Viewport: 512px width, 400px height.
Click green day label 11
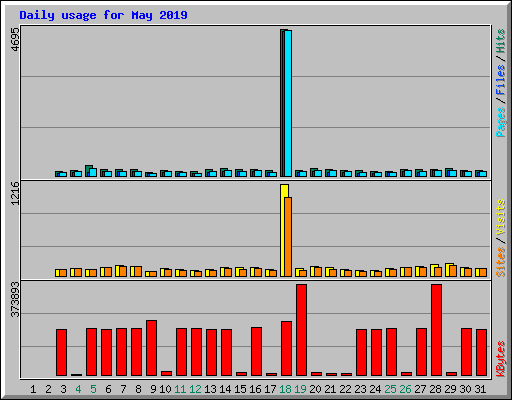point(180,389)
